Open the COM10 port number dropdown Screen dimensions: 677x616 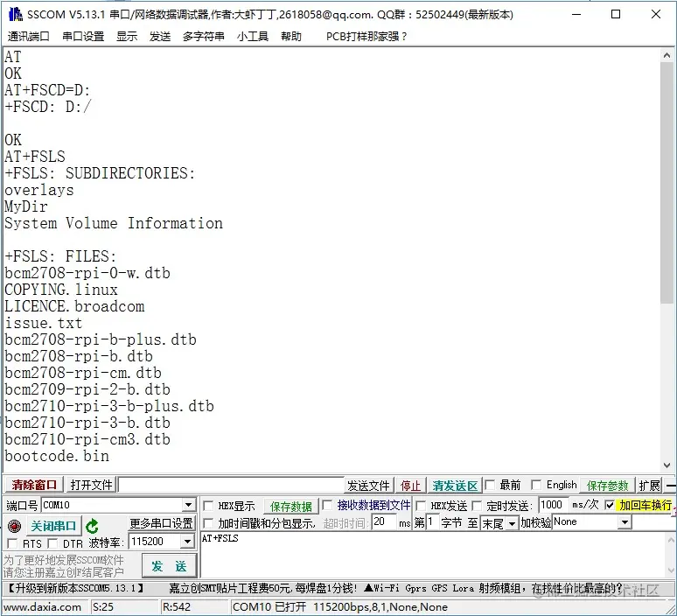tap(188, 505)
